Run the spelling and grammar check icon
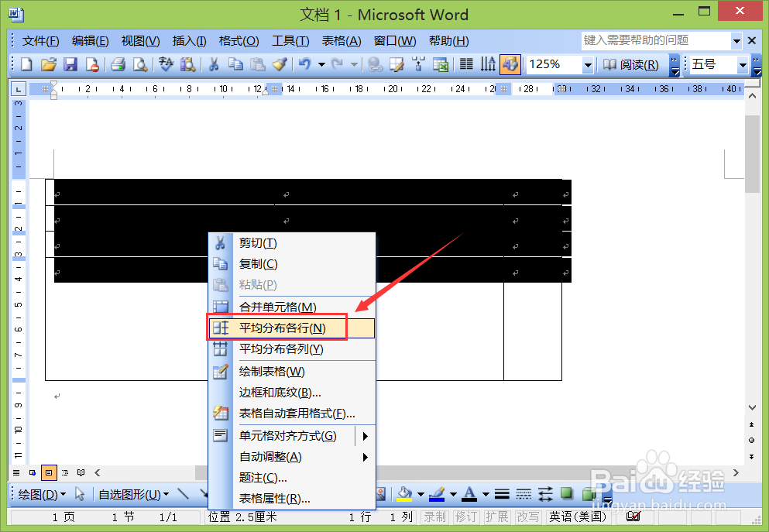Screen dimensions: 769x532 166,64
